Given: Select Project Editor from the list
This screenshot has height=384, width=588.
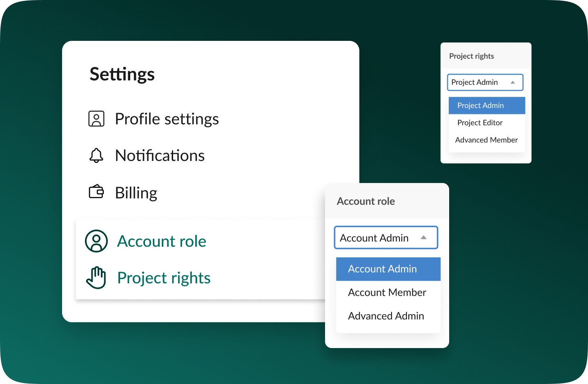Looking at the screenshot, I should pos(480,123).
